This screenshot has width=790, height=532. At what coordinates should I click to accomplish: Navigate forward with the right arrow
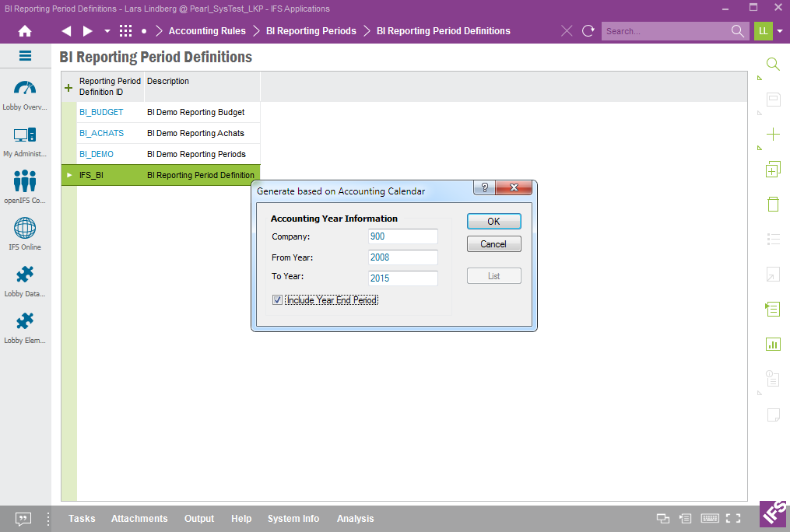(88, 31)
